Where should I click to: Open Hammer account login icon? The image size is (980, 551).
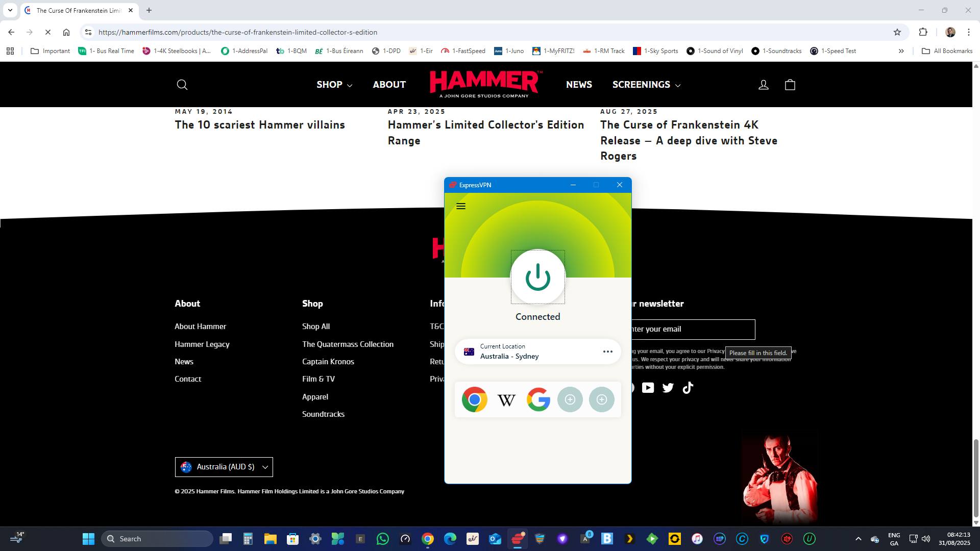(764, 85)
